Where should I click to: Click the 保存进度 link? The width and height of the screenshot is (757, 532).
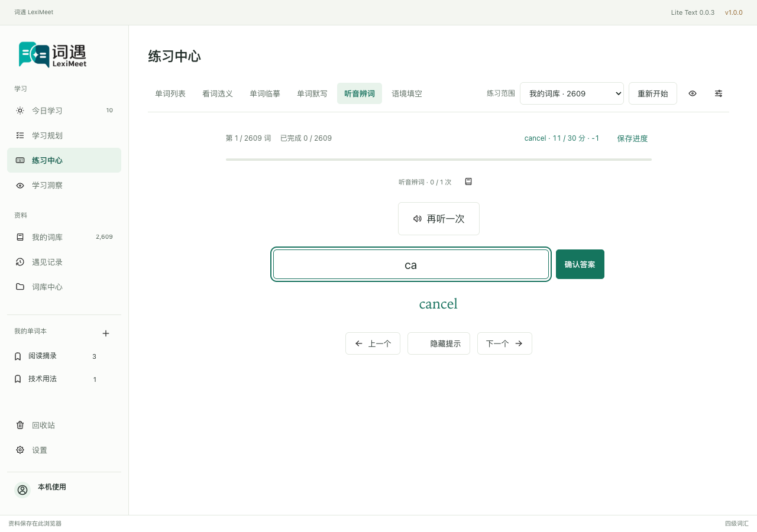[x=632, y=138]
